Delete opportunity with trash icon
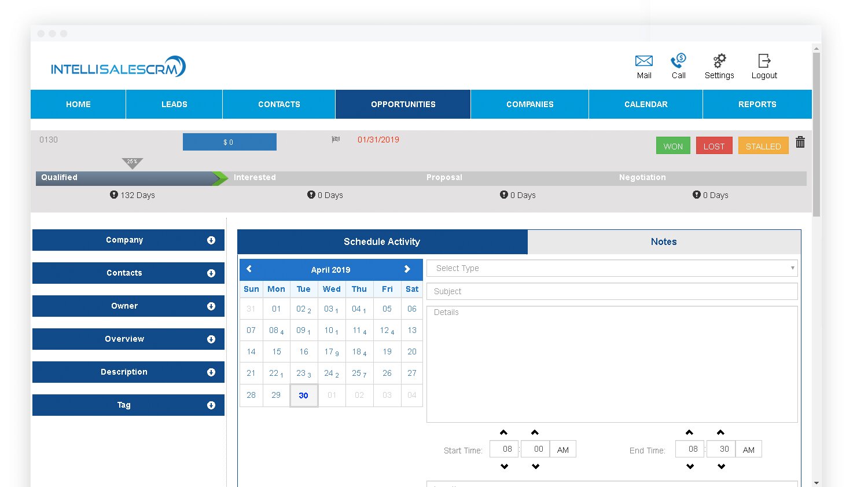 800,142
